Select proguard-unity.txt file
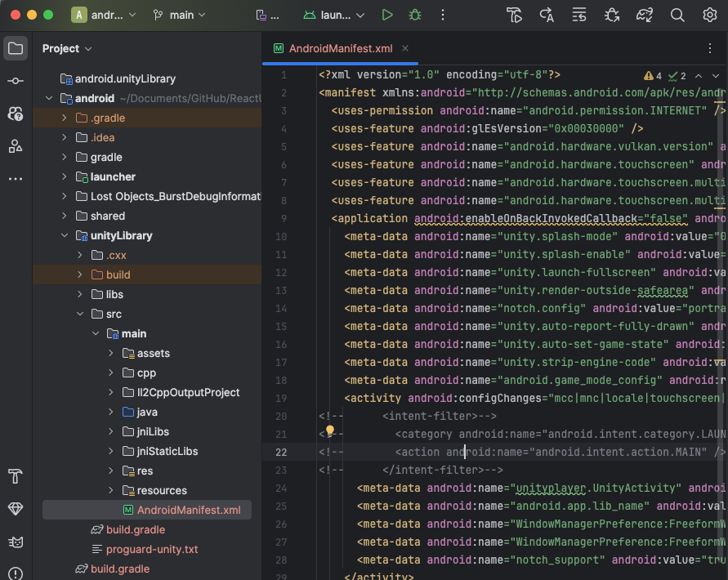 (145, 549)
